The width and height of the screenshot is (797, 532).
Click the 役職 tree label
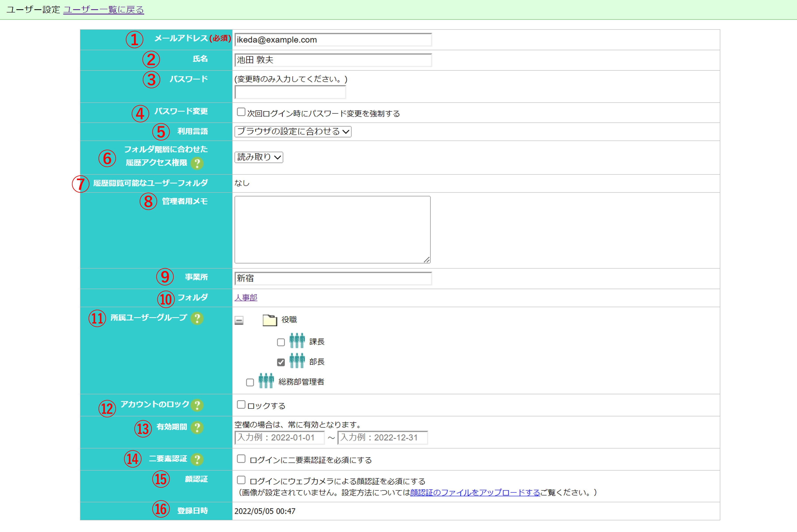[289, 320]
